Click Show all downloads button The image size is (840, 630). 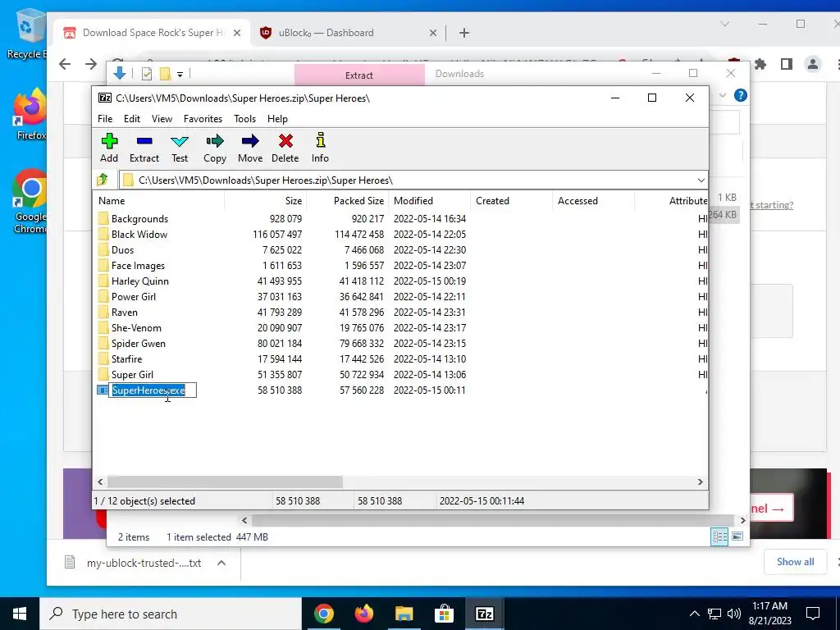point(795,561)
